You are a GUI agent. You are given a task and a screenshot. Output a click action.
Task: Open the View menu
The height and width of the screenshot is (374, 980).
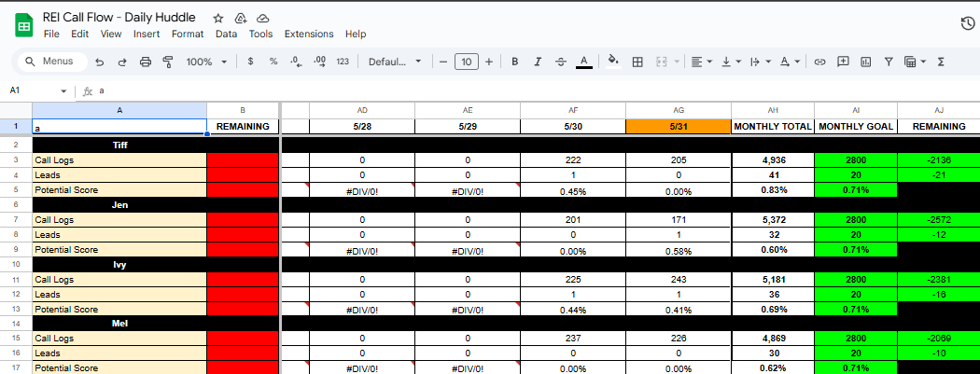click(x=111, y=34)
